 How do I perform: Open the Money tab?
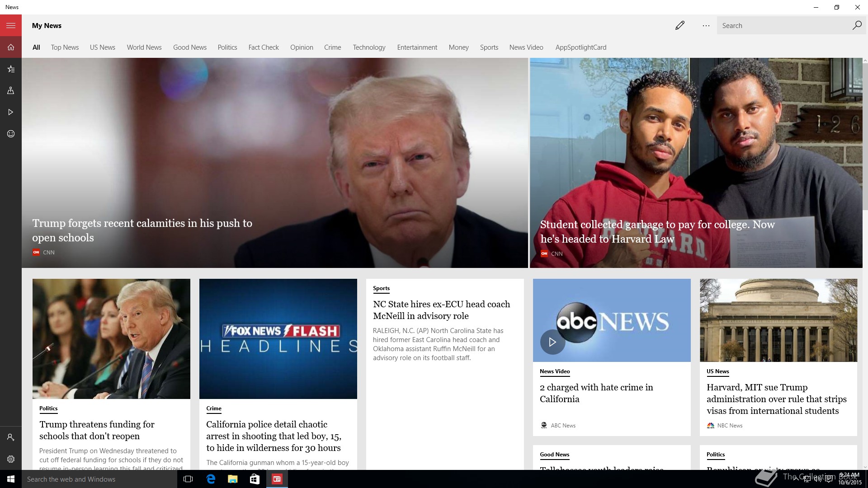coord(459,47)
